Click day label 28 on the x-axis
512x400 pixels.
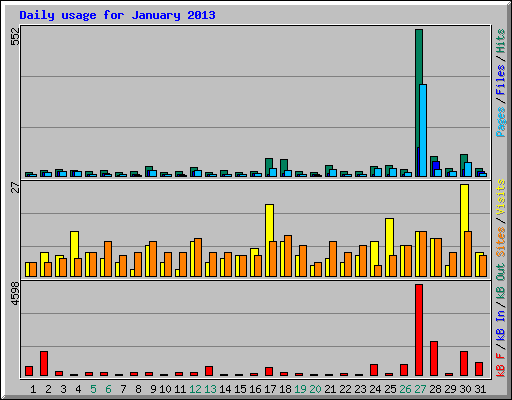pyautogui.click(x=435, y=389)
